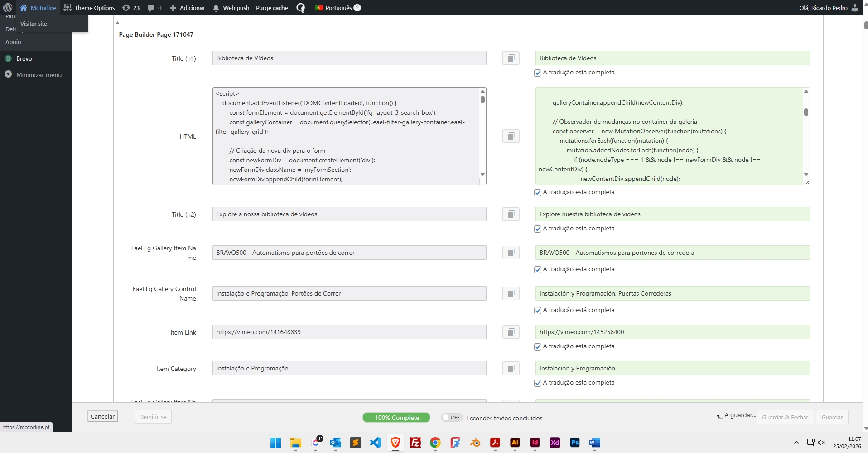868x453 pixels.
Task: Open Adobe Acrobat from taskbar
Action: [x=495, y=443]
